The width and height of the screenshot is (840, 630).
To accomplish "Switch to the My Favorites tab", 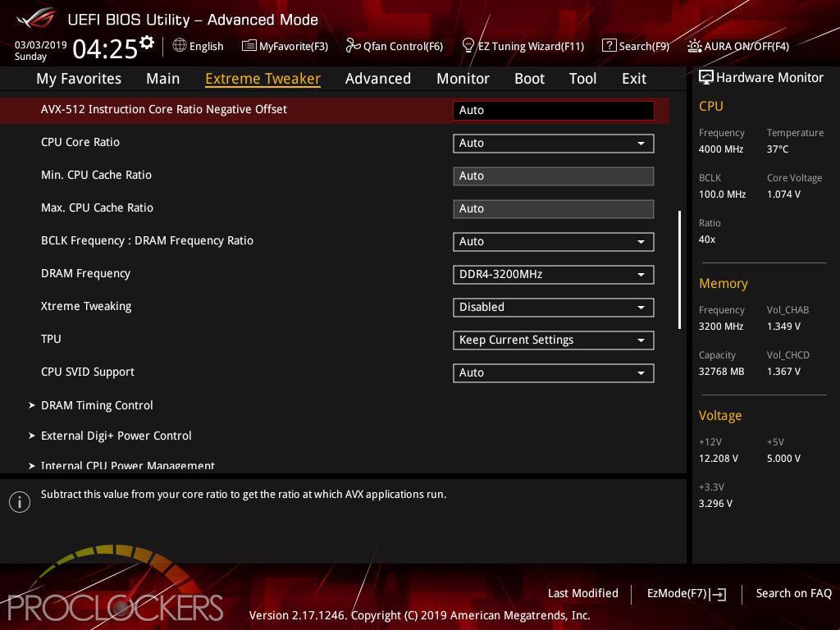I will click(x=79, y=79).
